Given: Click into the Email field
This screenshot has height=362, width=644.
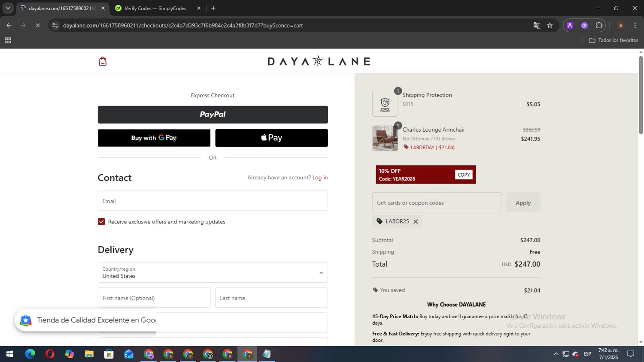Looking at the screenshot, I should pos(213,201).
